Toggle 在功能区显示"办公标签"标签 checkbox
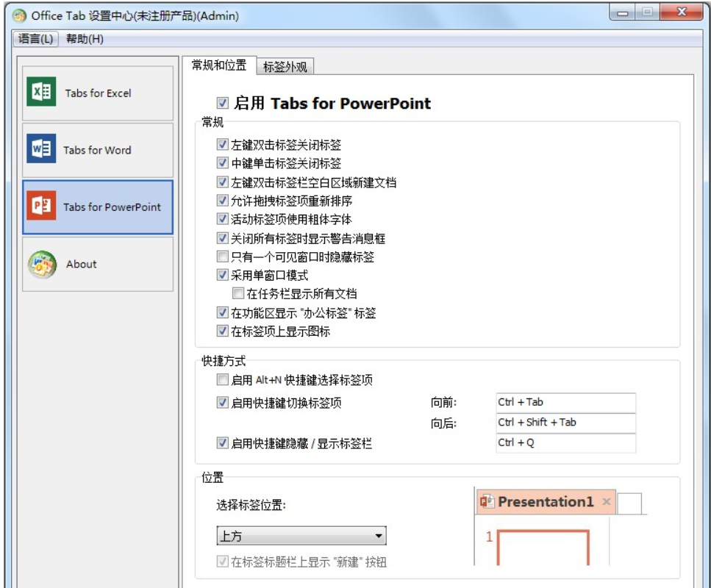 click(222, 312)
